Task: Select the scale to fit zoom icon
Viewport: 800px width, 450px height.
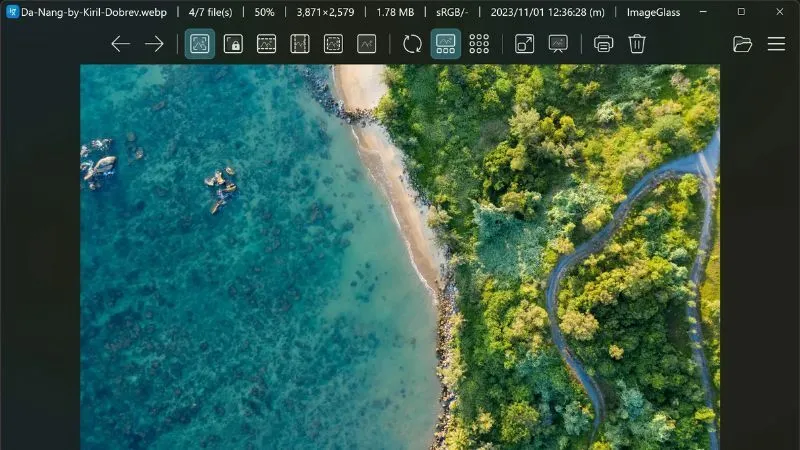Action: click(333, 44)
